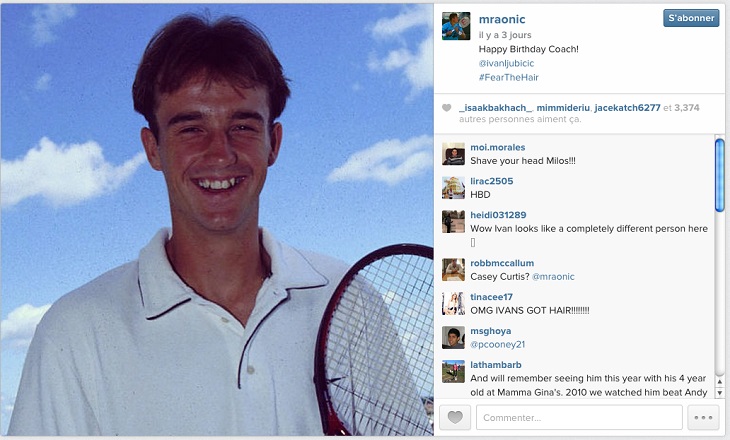Viewport: 730px width, 440px height.
Task: Open heidi031289's avatar thumbnail
Action: [x=453, y=222]
